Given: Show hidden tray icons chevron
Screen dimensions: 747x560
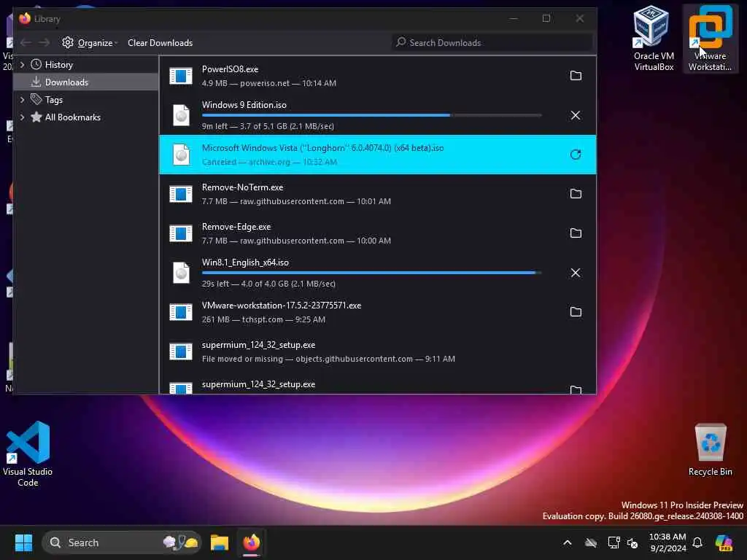Looking at the screenshot, I should tap(568, 542).
